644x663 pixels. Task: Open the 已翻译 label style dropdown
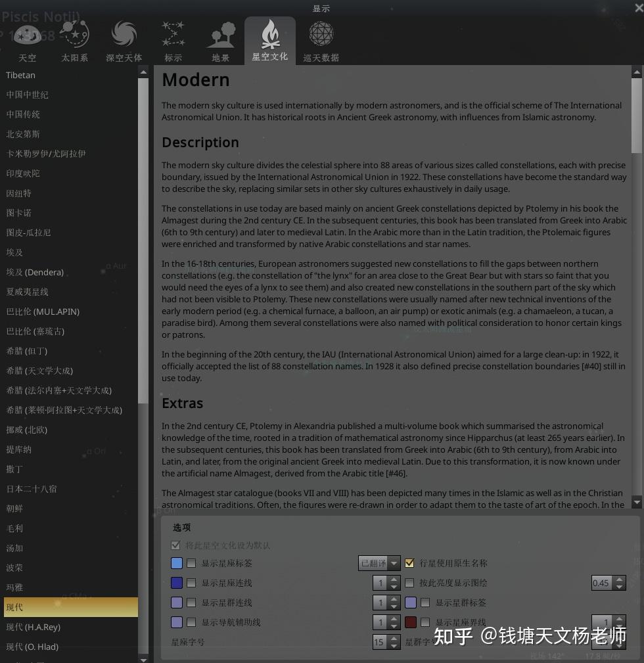tap(379, 563)
